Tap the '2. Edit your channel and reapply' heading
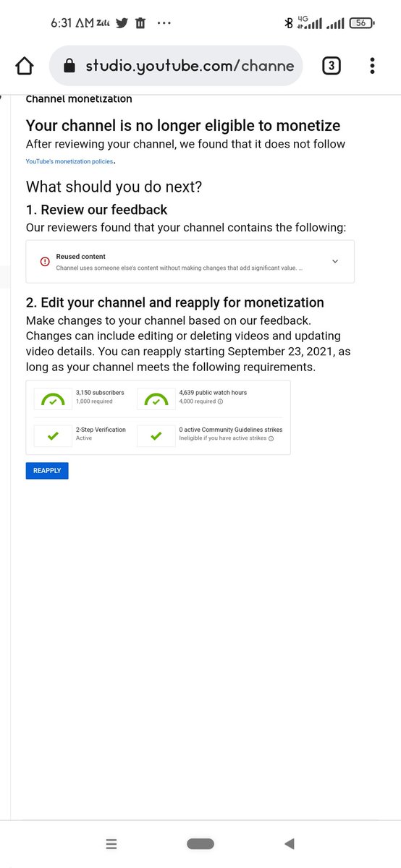 (x=175, y=302)
